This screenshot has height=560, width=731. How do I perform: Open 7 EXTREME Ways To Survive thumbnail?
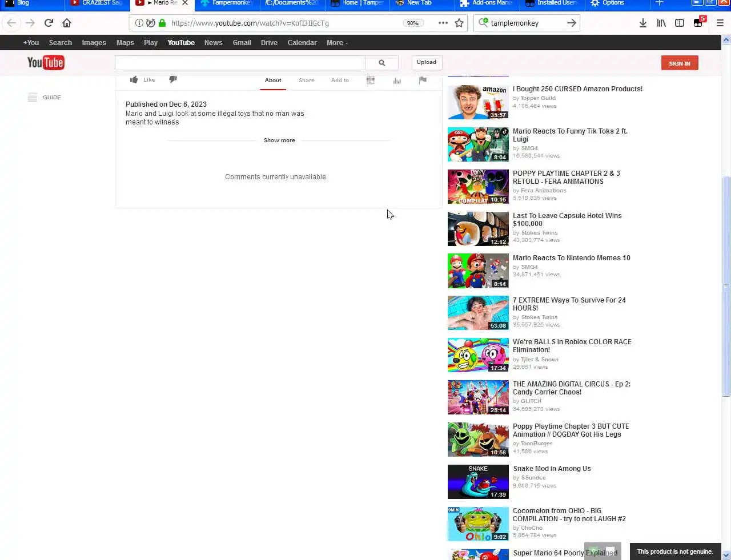(478, 313)
